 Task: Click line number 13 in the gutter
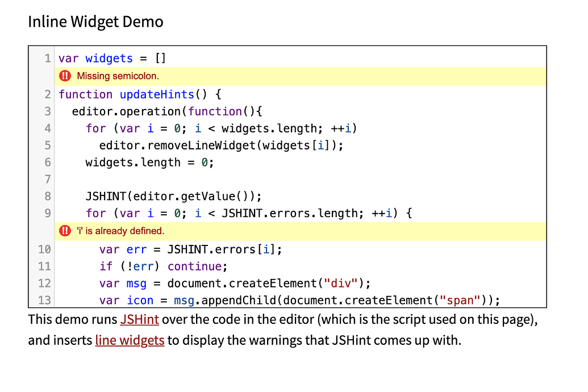click(44, 300)
